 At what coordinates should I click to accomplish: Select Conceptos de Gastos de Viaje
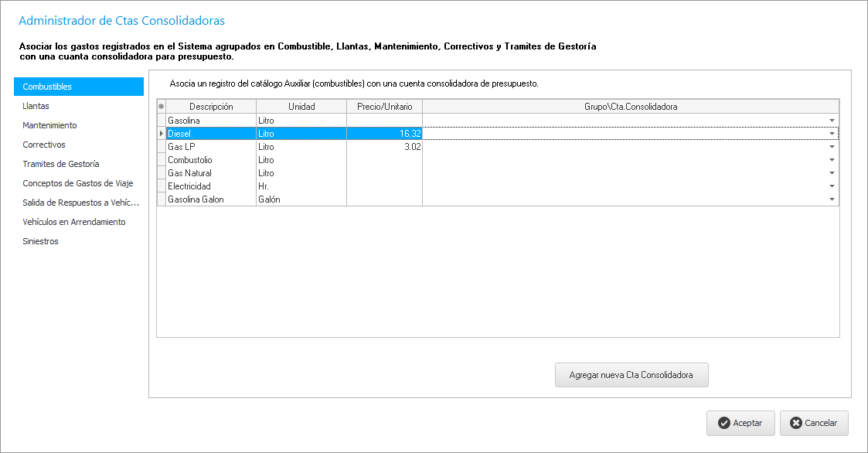click(x=79, y=183)
